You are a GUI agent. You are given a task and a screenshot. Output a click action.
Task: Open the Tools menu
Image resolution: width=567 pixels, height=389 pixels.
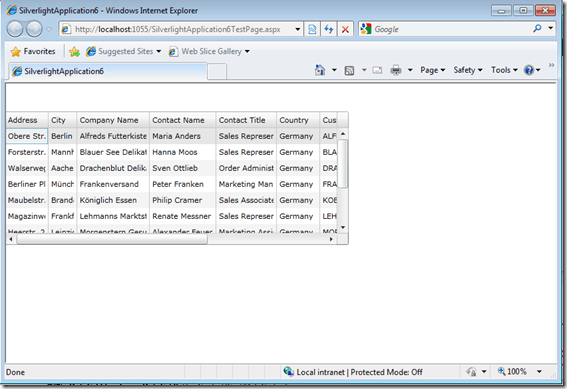pyautogui.click(x=504, y=70)
